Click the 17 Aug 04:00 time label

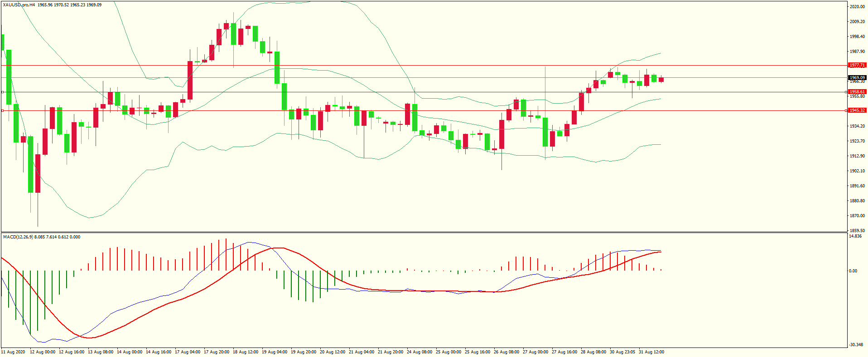(188, 352)
